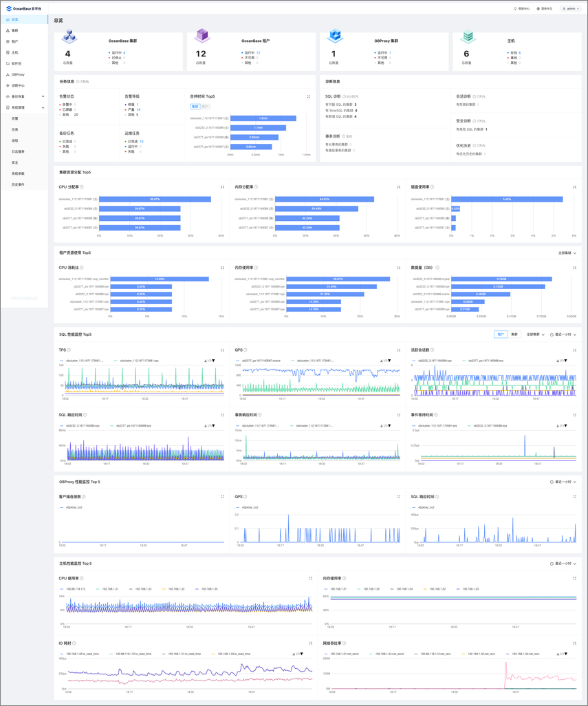
Task: Select 租户 tab in SQL 性能监控 Top5
Action: [501, 334]
